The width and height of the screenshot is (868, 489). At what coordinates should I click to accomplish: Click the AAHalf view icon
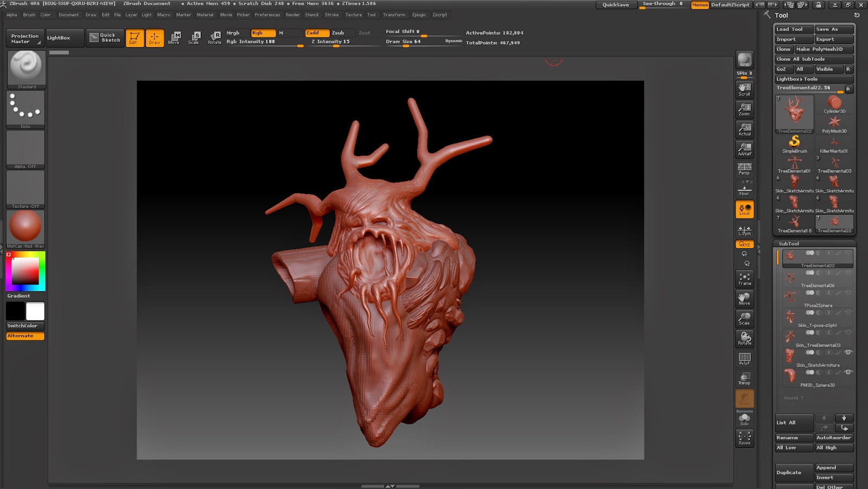coord(744,149)
